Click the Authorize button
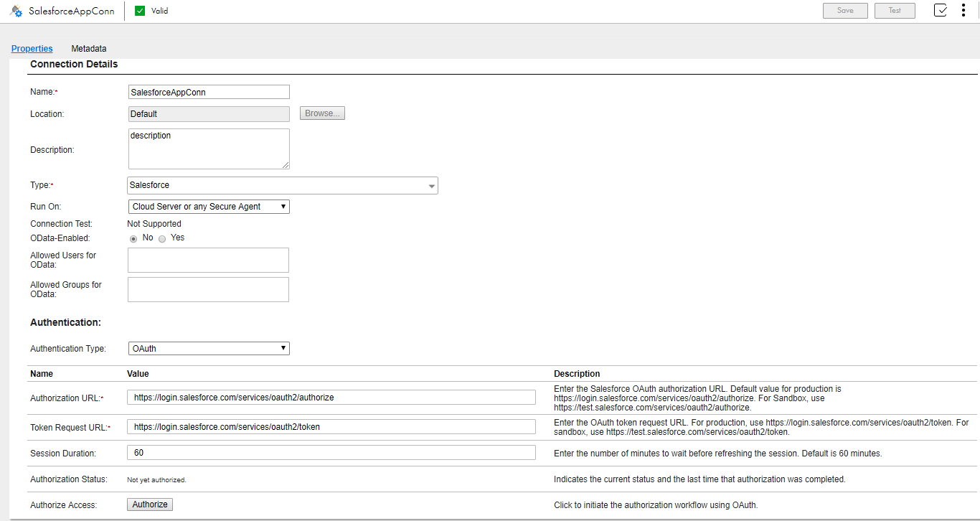Viewport: 980px width, 521px height. [x=150, y=504]
